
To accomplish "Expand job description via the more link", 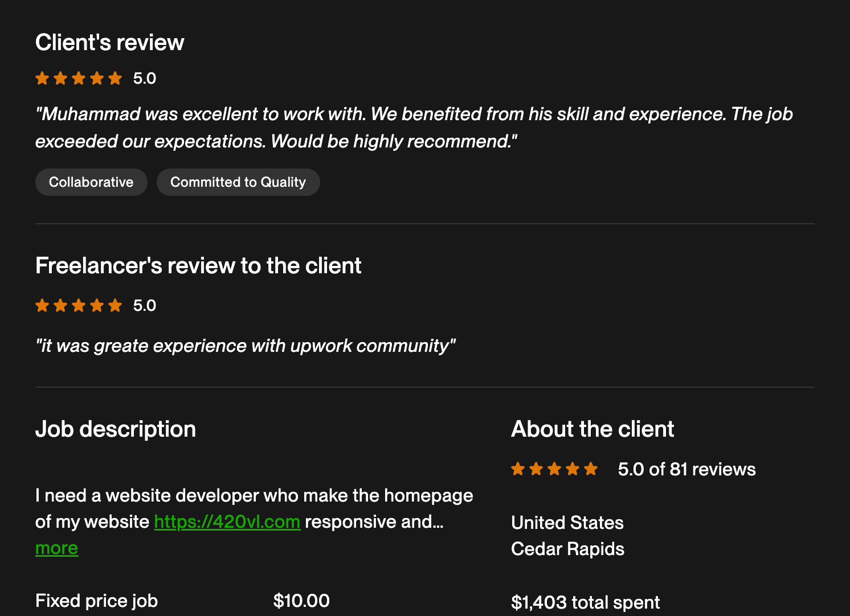I will pyautogui.click(x=56, y=548).
